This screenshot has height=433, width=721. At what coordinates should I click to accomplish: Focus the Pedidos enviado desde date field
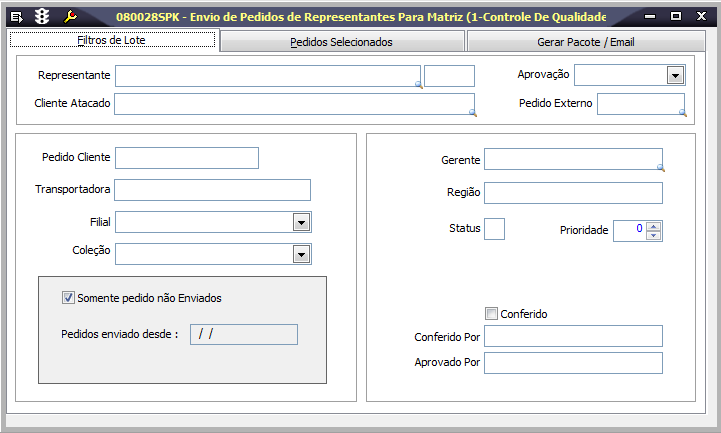(244, 334)
